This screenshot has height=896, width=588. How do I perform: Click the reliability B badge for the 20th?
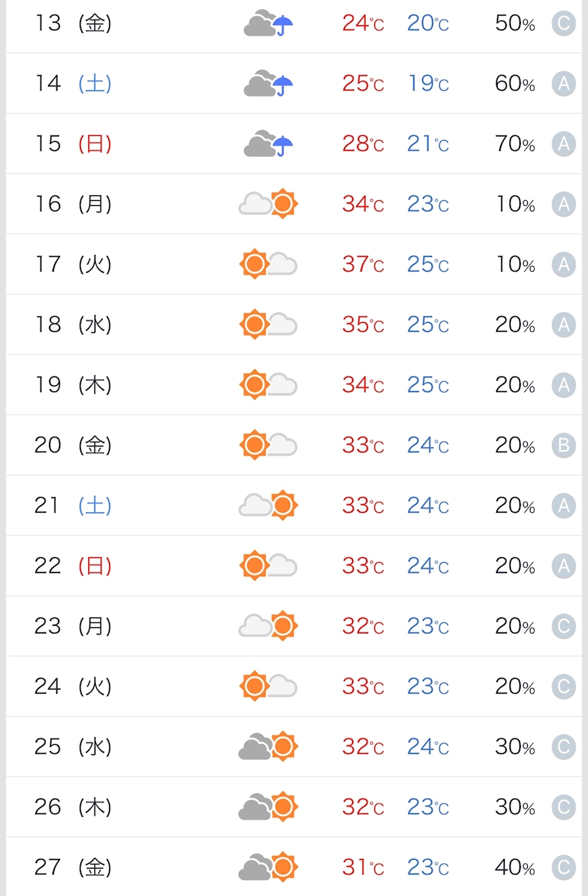[563, 445]
